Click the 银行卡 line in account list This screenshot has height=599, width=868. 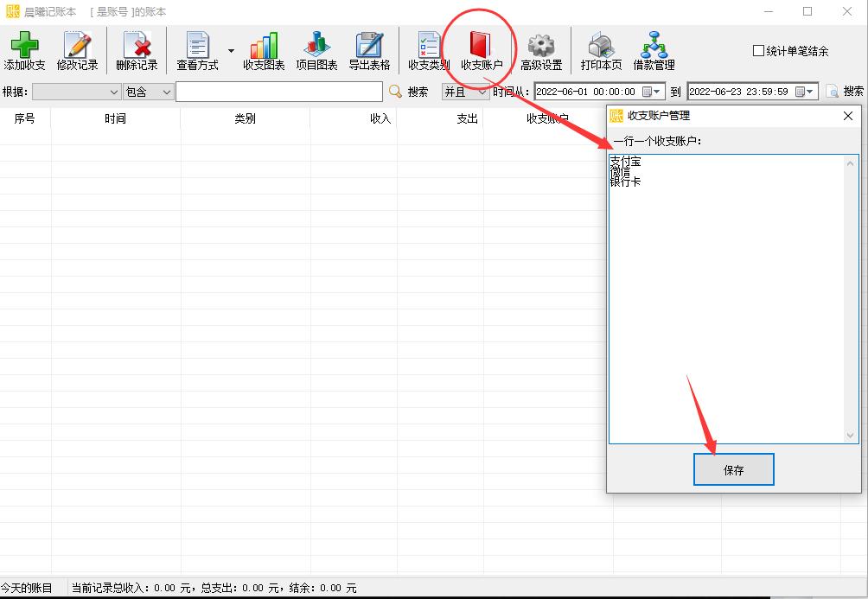click(x=626, y=182)
